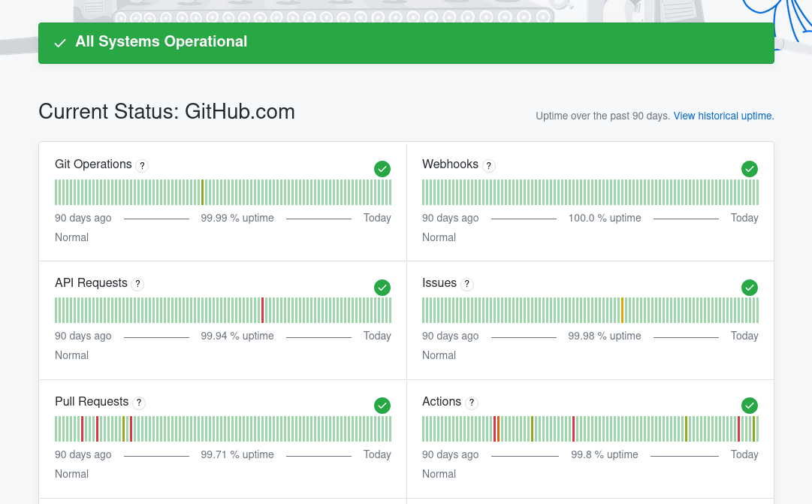Click the API Requests component title
The height and width of the screenshot is (504, 812).
pyautogui.click(x=91, y=283)
